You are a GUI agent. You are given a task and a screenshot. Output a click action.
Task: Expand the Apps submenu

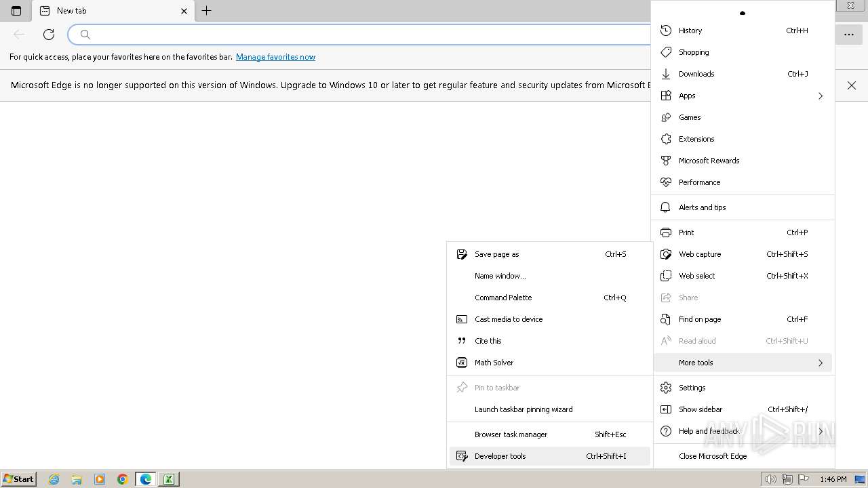pyautogui.click(x=743, y=96)
